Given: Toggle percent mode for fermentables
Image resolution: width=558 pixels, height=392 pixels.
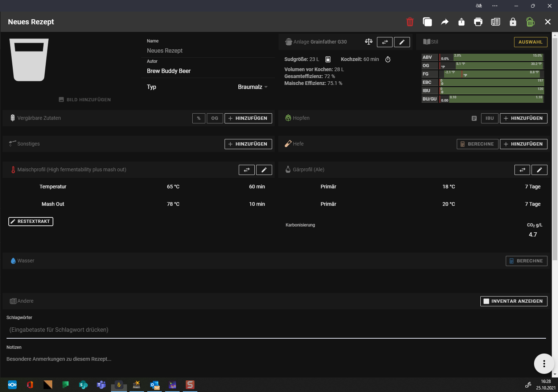Looking at the screenshot, I should click(198, 118).
